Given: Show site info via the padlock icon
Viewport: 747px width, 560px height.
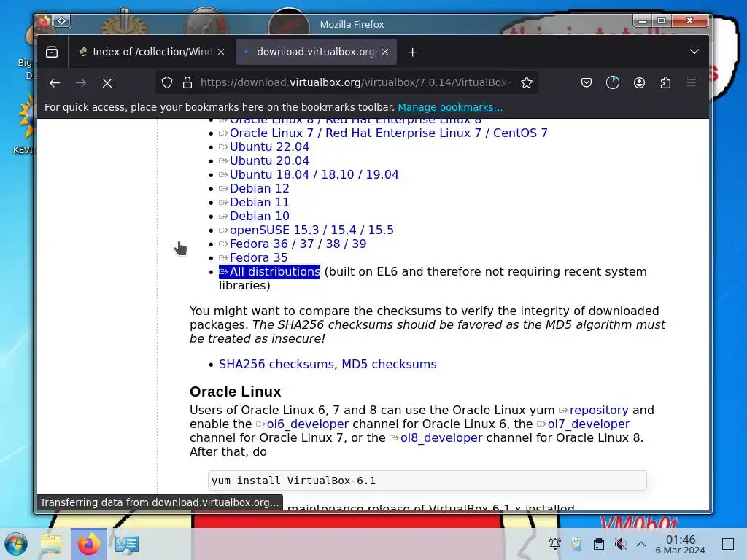Looking at the screenshot, I should [x=187, y=82].
